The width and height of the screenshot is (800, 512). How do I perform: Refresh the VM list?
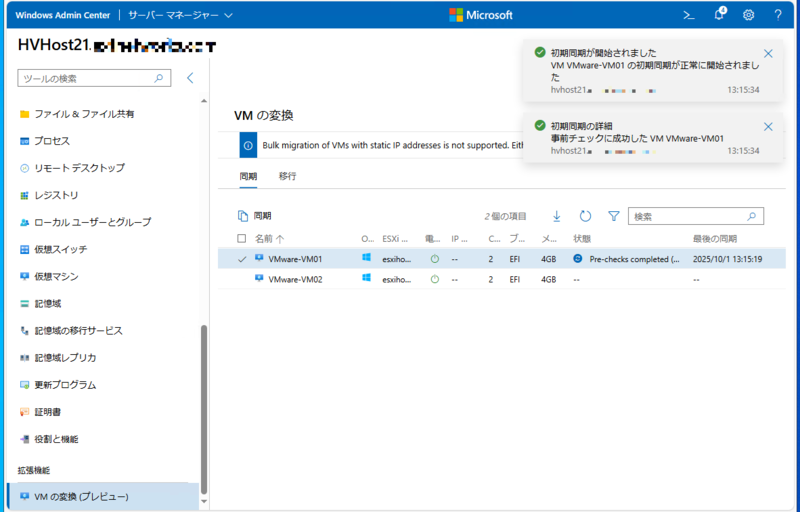585,216
